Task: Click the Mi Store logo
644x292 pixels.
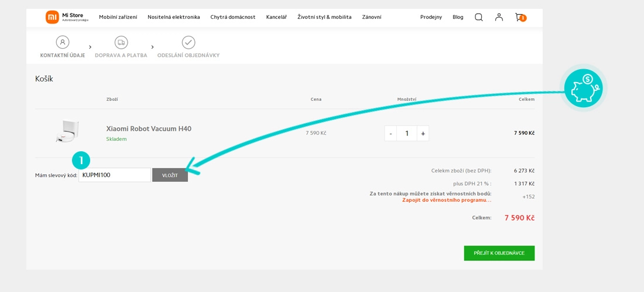Action: pyautogui.click(x=67, y=17)
